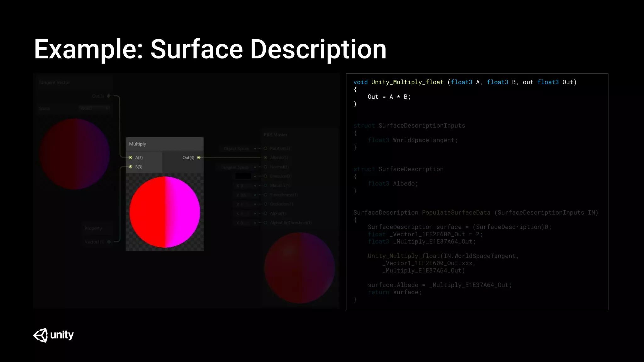Click the Tangent Vector node's Out(3) port
Image resolution: width=644 pixels, height=362 pixels.
click(x=108, y=96)
